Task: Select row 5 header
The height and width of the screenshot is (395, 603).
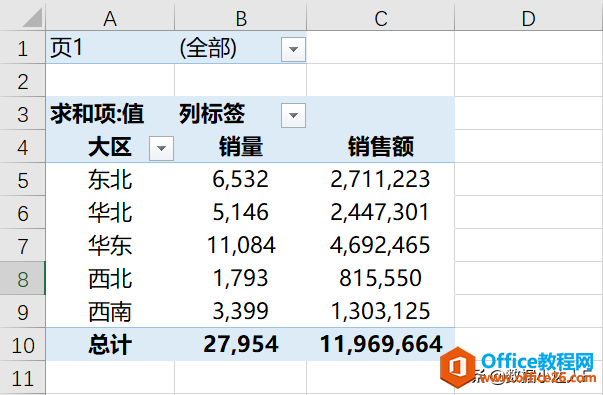Action: tap(23, 180)
